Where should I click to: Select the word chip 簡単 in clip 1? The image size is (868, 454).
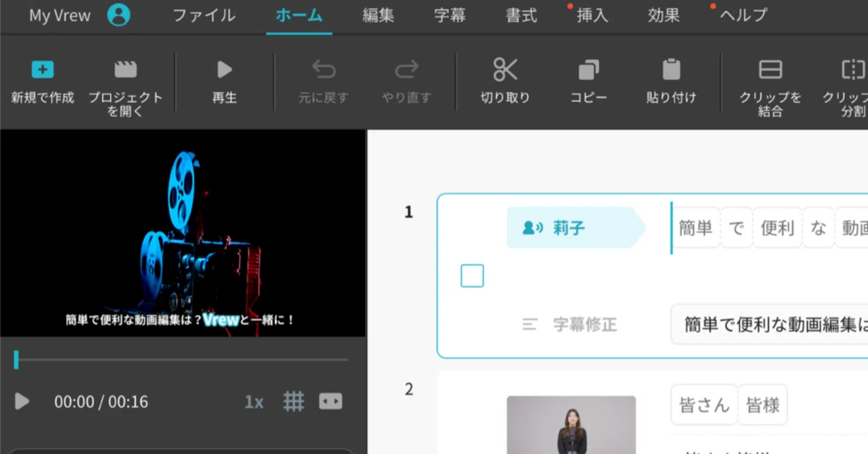pyautogui.click(x=696, y=228)
